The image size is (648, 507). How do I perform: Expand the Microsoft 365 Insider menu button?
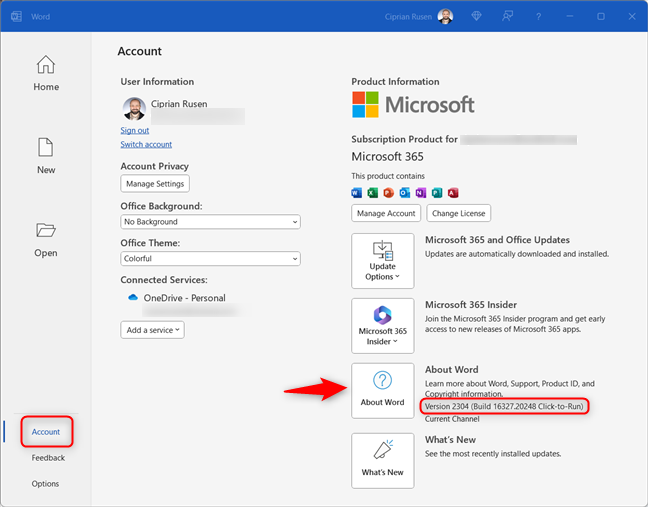[383, 326]
